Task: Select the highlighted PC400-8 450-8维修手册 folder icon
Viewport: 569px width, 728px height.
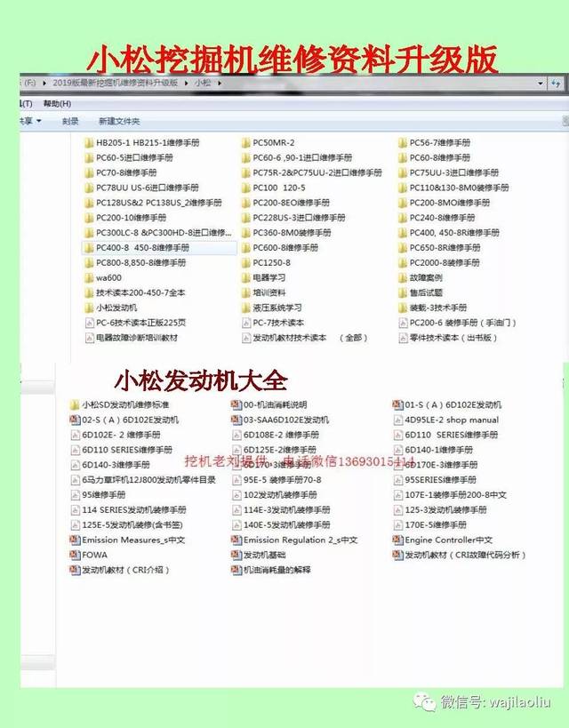Action: 89,247
